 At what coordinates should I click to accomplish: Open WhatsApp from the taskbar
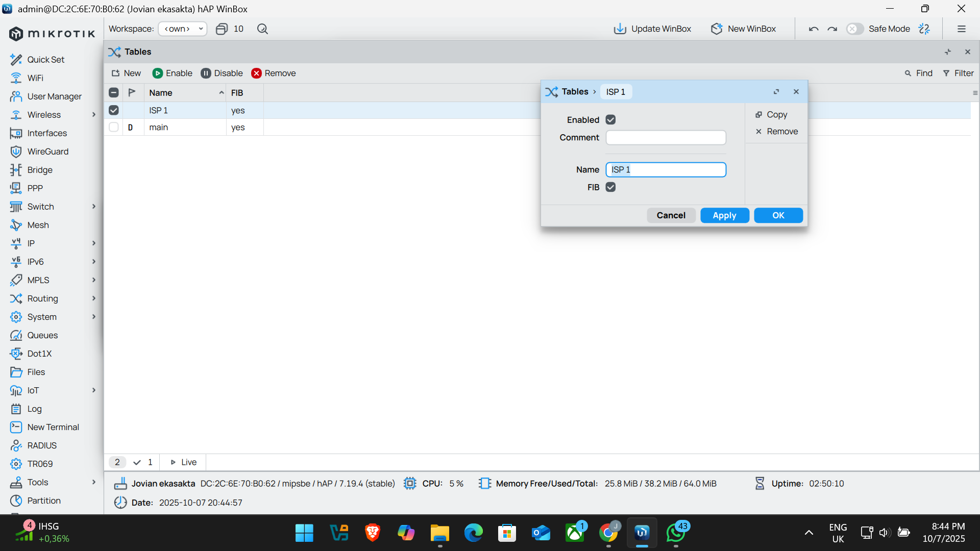(x=676, y=533)
